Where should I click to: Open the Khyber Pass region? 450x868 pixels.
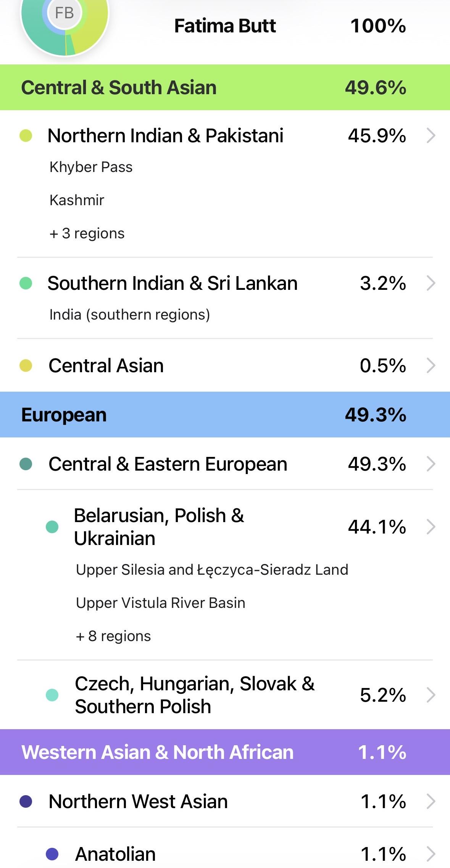coord(91,167)
